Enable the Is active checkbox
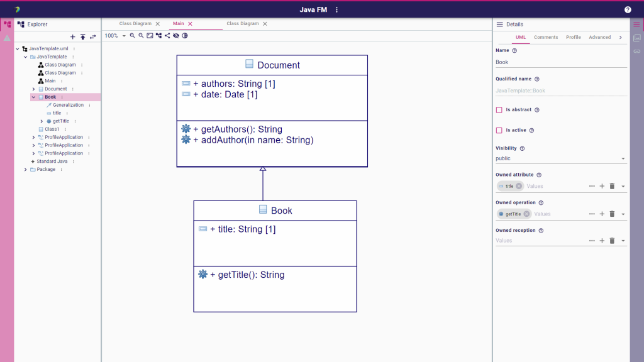 tap(499, 131)
